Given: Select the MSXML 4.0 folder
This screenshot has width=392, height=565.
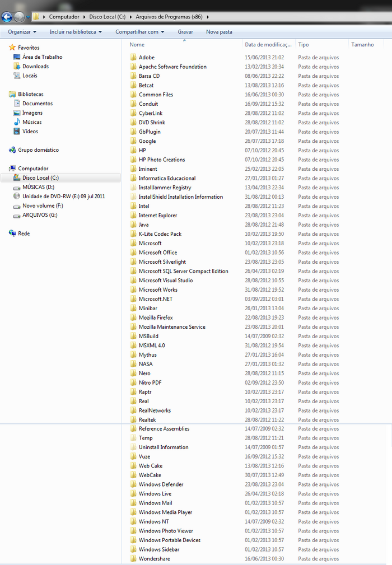Looking at the screenshot, I should 152,345.
